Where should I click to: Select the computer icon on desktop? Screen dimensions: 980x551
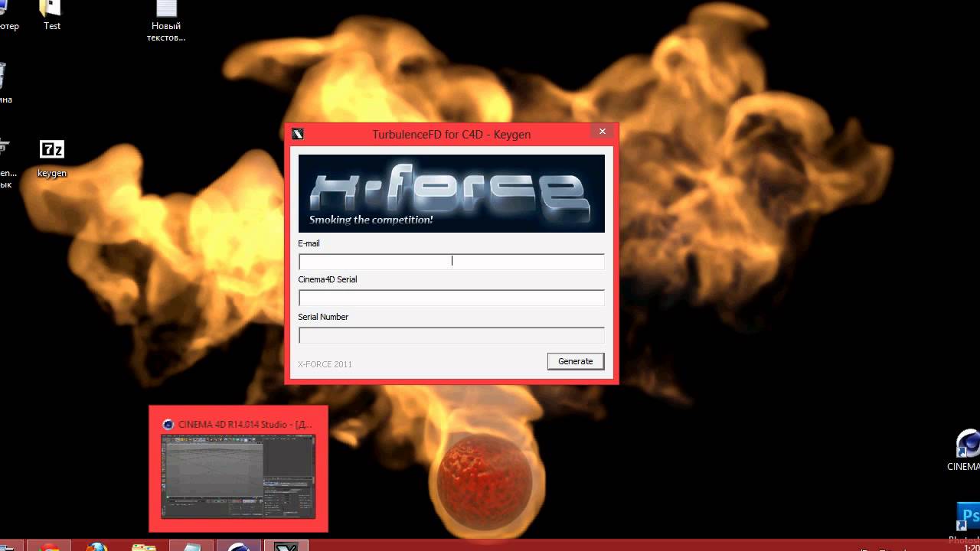[x=8, y=15]
